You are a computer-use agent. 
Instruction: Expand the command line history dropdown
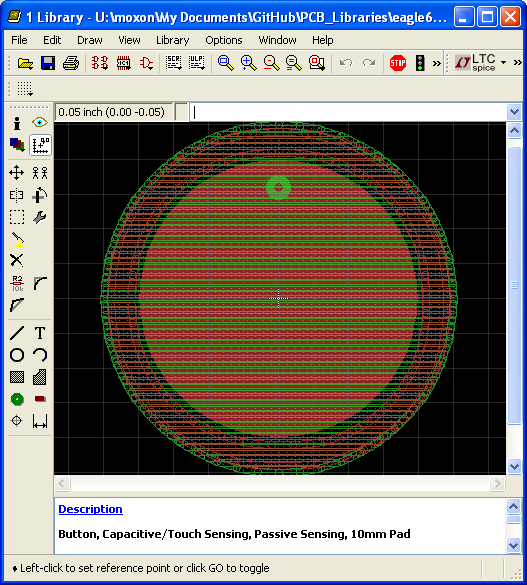pyautogui.click(x=514, y=112)
